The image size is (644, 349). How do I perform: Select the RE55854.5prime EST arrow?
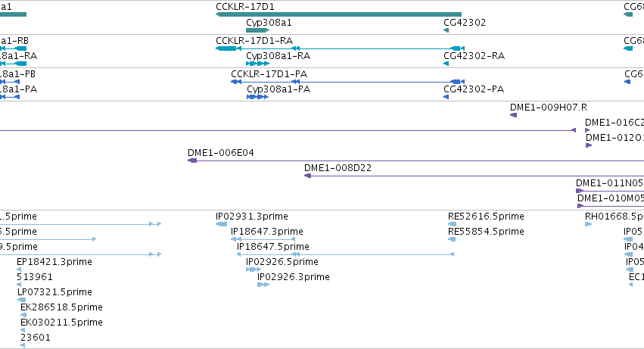452,239
